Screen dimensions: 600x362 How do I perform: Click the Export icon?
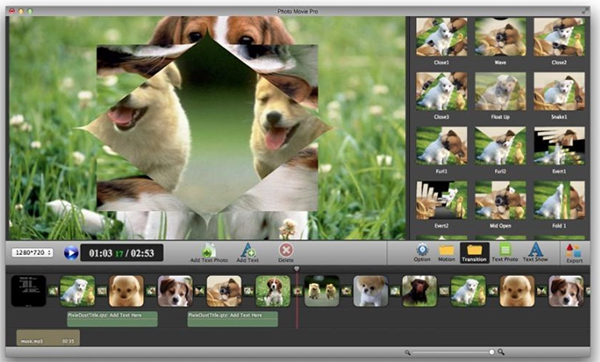[x=574, y=251]
